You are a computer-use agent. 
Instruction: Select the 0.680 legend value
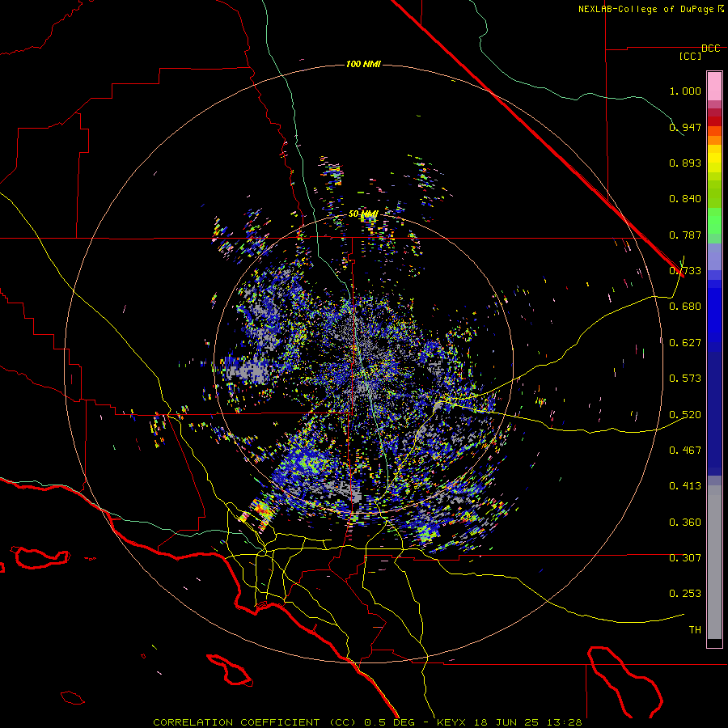[685, 307]
